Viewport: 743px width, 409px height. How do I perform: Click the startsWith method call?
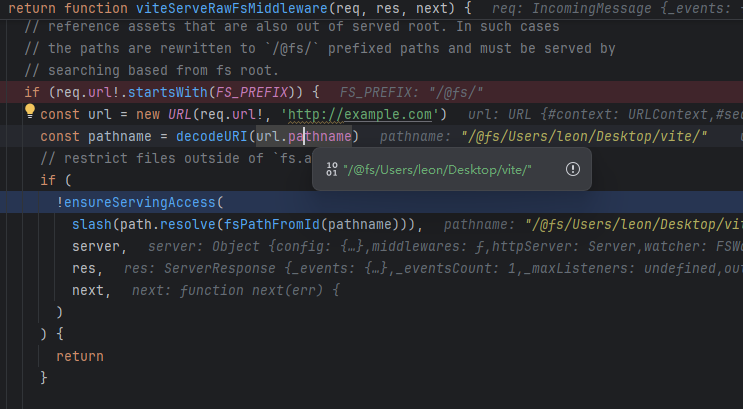tap(142, 92)
